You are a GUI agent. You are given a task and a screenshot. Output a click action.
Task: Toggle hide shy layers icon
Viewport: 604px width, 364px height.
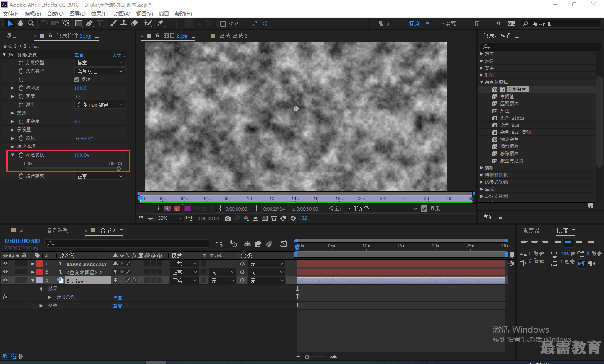(247, 244)
